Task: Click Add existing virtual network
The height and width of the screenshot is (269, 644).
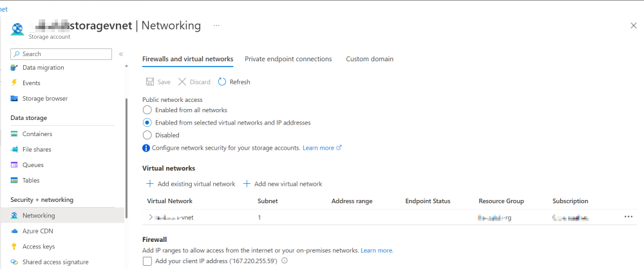Action: tap(191, 184)
